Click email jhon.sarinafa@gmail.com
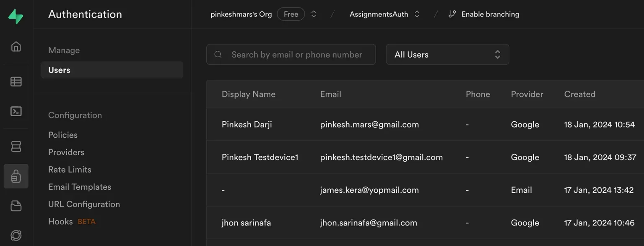 coord(369,222)
